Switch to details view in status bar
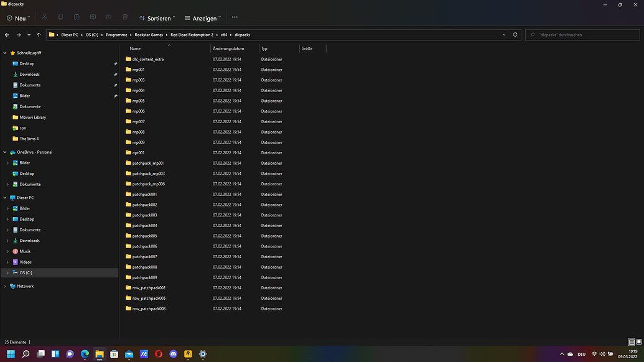The width and height of the screenshot is (644, 362). coord(632,342)
